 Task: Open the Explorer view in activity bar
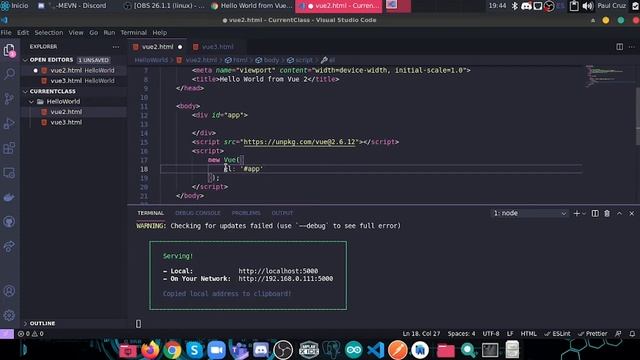click(x=9, y=51)
